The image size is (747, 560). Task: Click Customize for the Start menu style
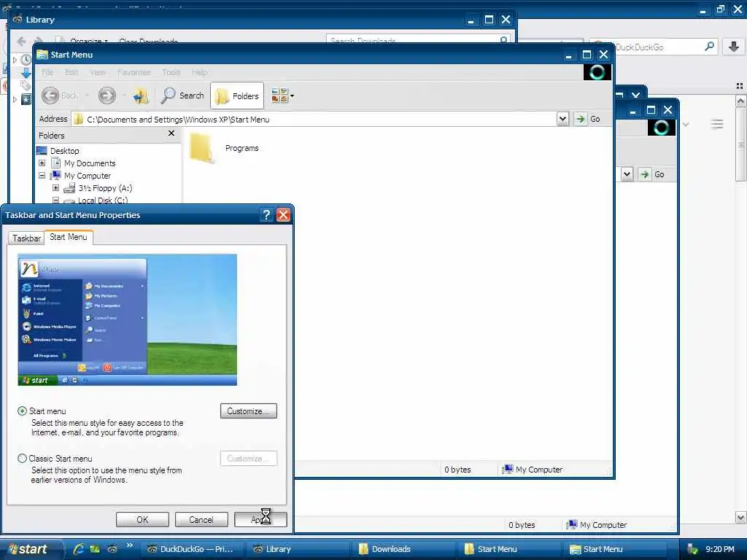249,411
